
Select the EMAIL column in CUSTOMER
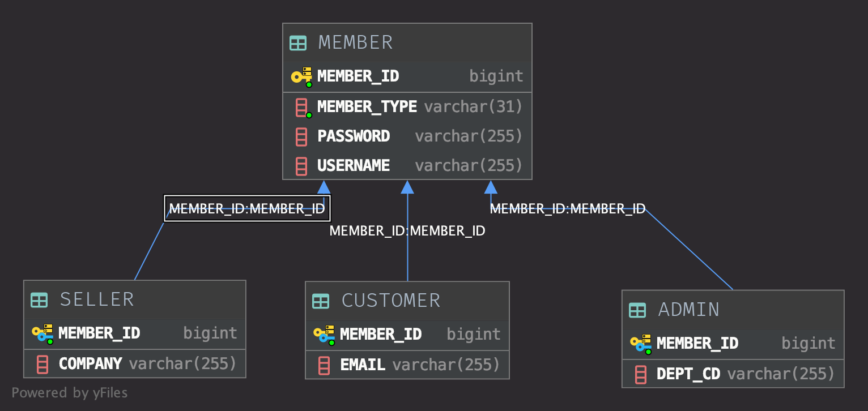(363, 365)
